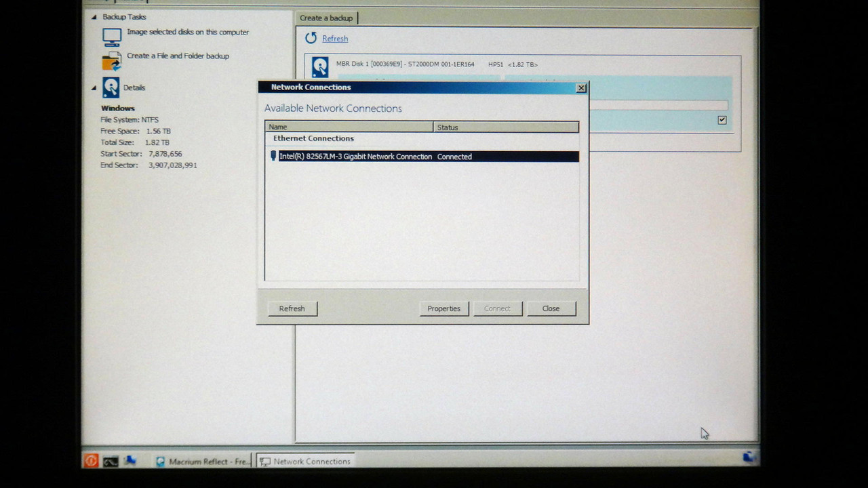868x488 pixels.
Task: Select Network Connections taskbar button
Action: click(305, 462)
